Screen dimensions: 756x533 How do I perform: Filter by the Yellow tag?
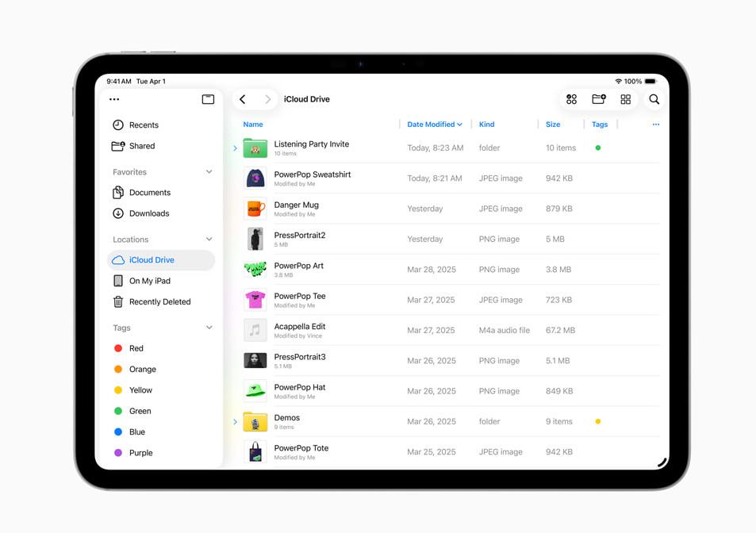161,390
